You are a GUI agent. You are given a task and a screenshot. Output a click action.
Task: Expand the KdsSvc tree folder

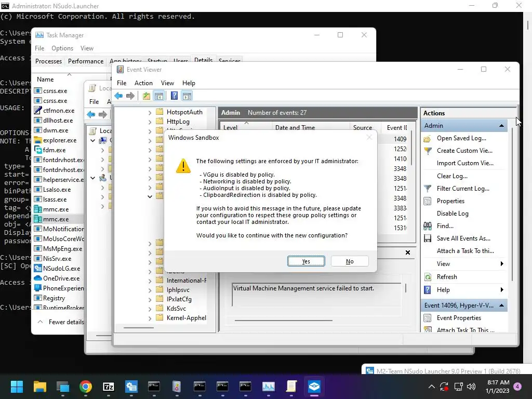pyautogui.click(x=150, y=309)
